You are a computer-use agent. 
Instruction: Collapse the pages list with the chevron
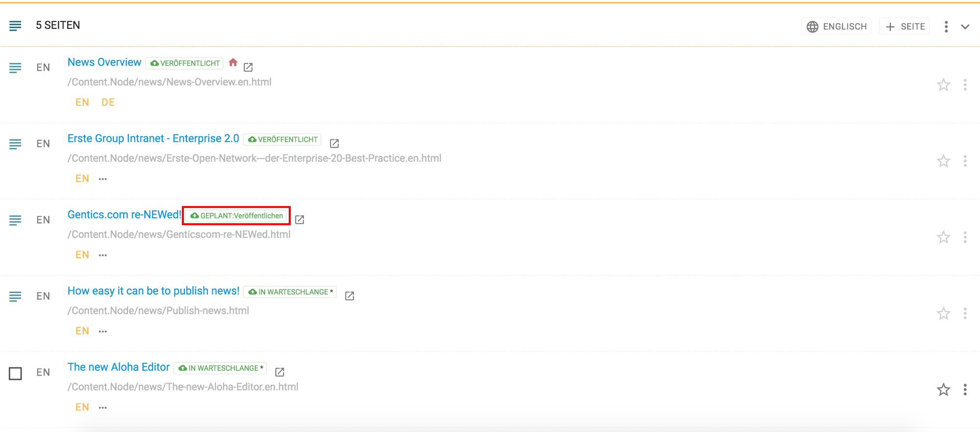[965, 27]
